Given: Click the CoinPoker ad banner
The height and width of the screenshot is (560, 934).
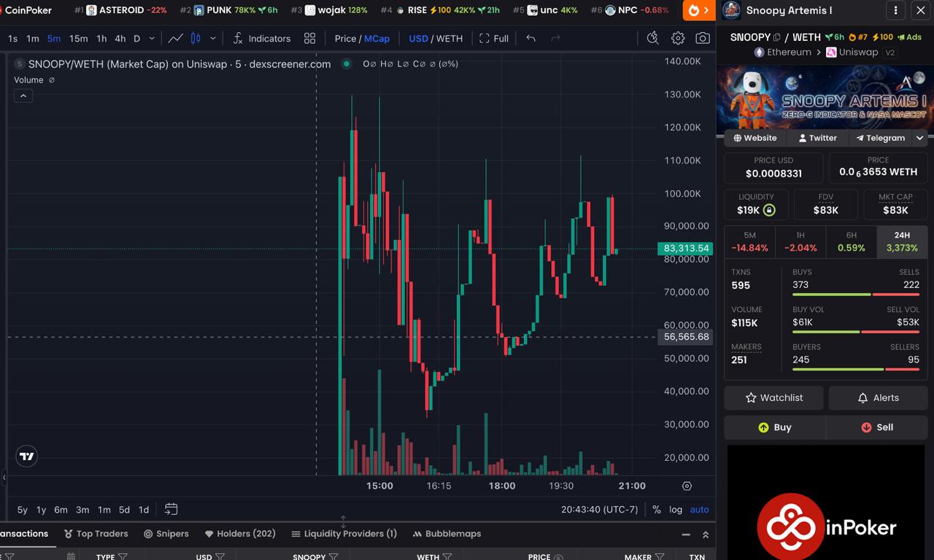Looking at the screenshot, I should point(826,503).
